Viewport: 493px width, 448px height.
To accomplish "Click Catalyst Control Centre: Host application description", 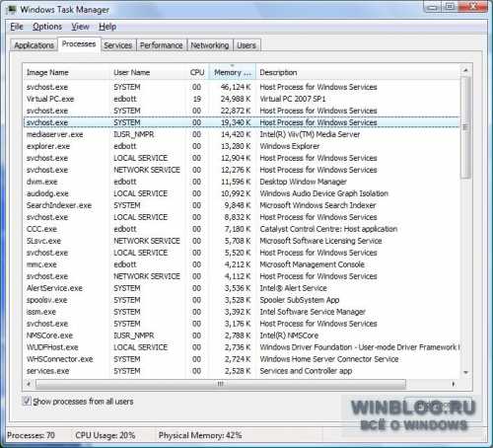I will pyautogui.click(x=328, y=229).
